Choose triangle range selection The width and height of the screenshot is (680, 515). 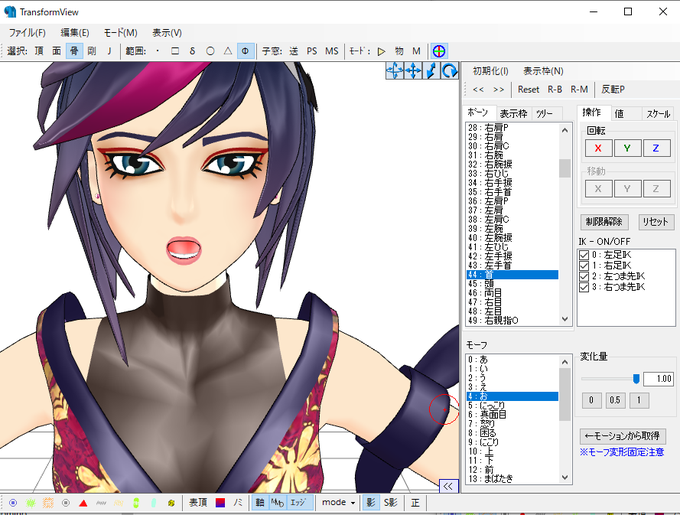[228, 51]
